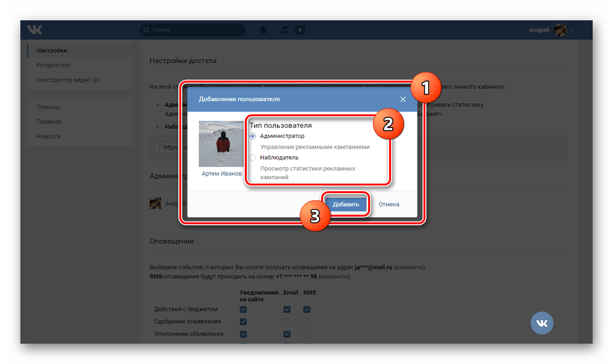
Task: Toggle Отклонение объявления SMS checkbox
Action: point(307,334)
